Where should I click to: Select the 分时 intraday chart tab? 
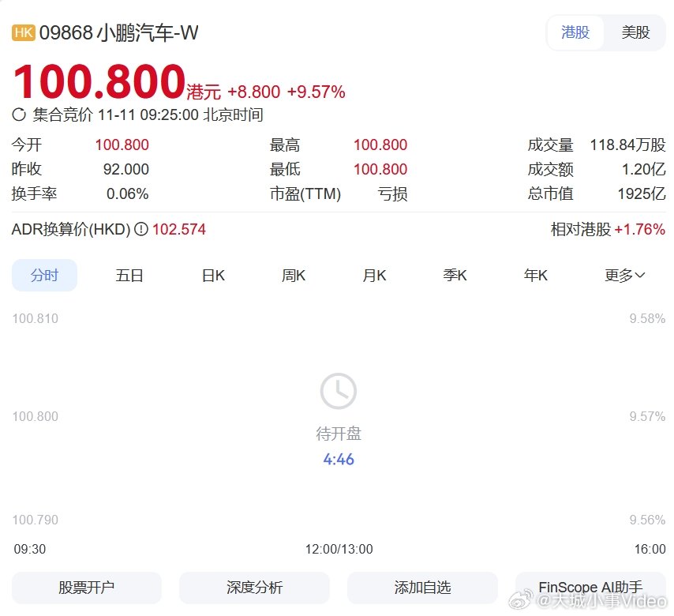click(x=44, y=275)
